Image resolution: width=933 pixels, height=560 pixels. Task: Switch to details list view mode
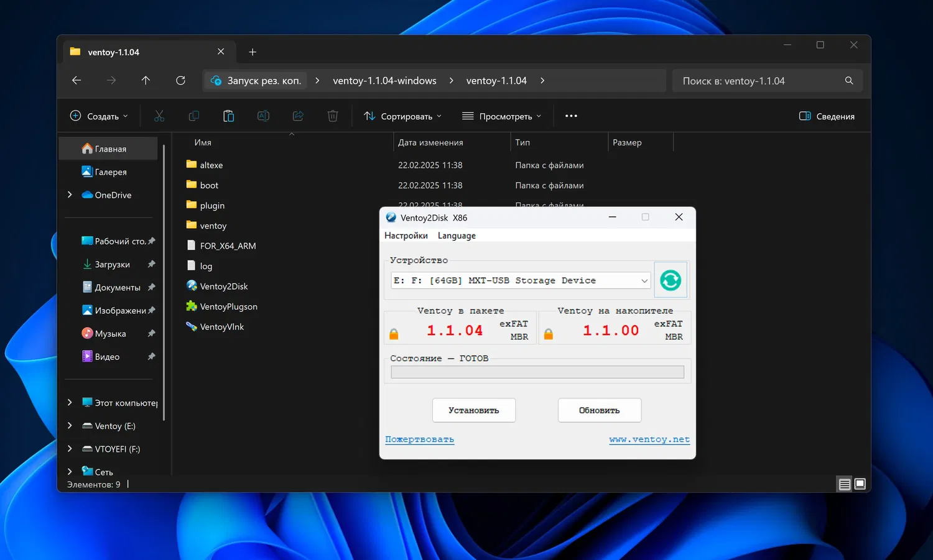pos(844,484)
